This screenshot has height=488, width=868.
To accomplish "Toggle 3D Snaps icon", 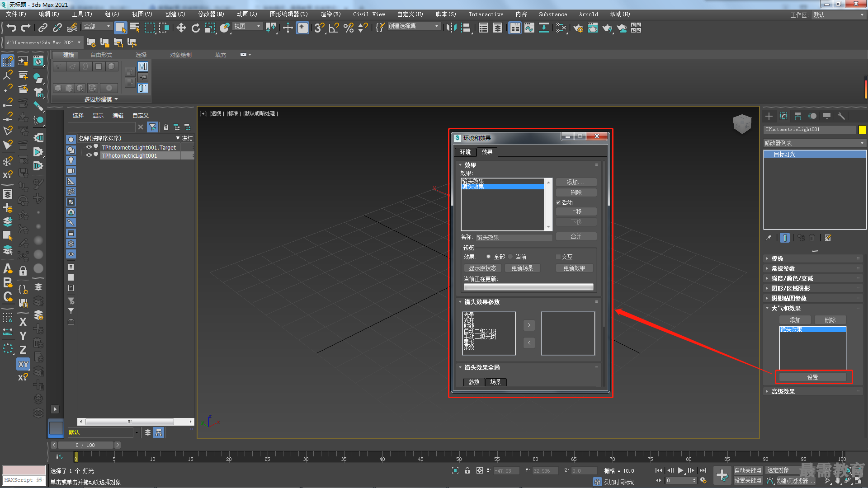I will tap(319, 28).
